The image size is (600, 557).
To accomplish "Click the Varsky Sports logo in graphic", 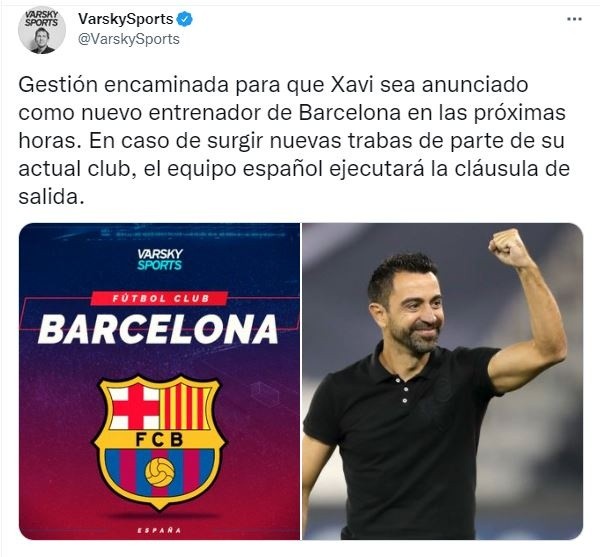I will click(x=160, y=259).
